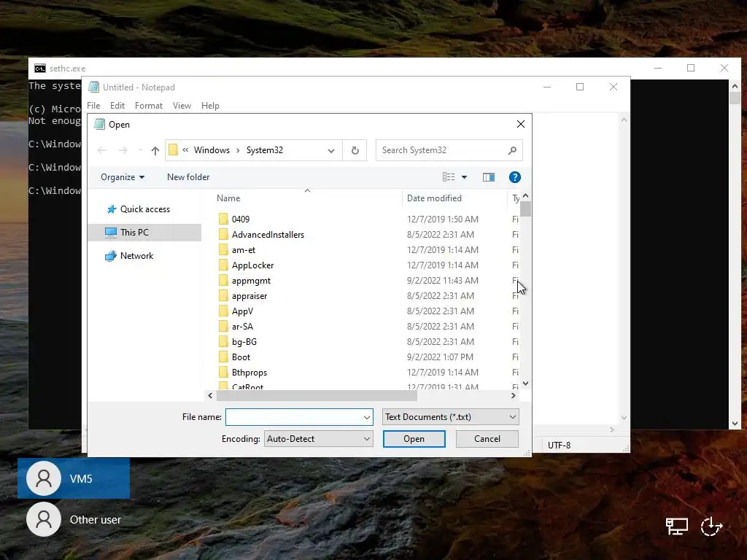Screen dimensions: 747x560
Task: Click the Ease of Access icon
Action: click(x=712, y=526)
